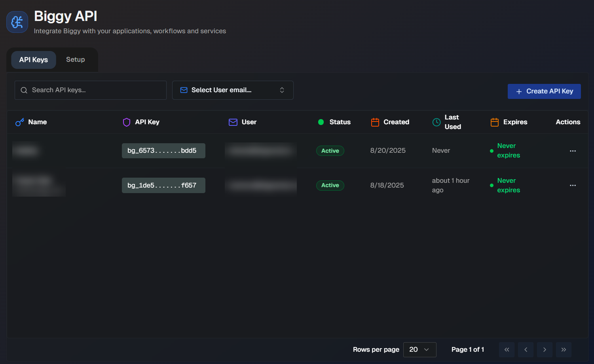Open actions menu for bg_1de5 key
The height and width of the screenshot is (364, 594).
point(573,185)
